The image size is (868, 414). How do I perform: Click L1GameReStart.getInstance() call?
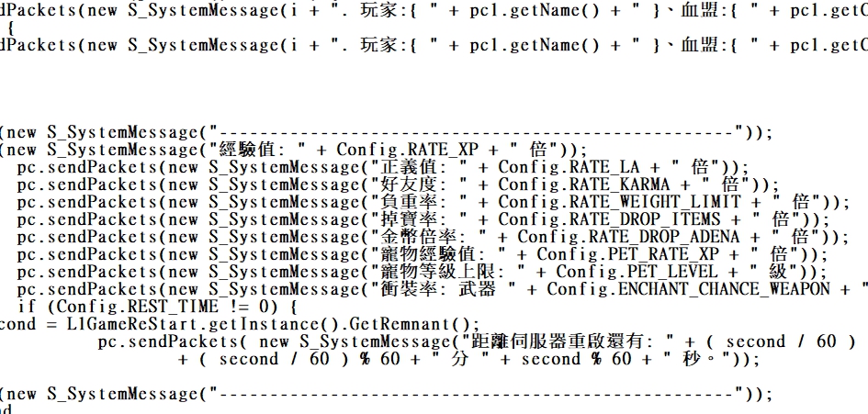click(x=203, y=324)
